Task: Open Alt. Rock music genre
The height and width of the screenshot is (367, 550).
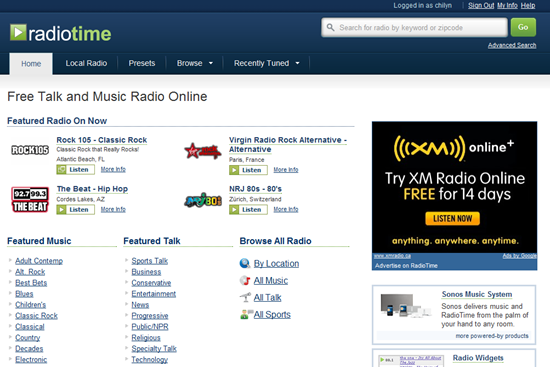Action: click(30, 272)
